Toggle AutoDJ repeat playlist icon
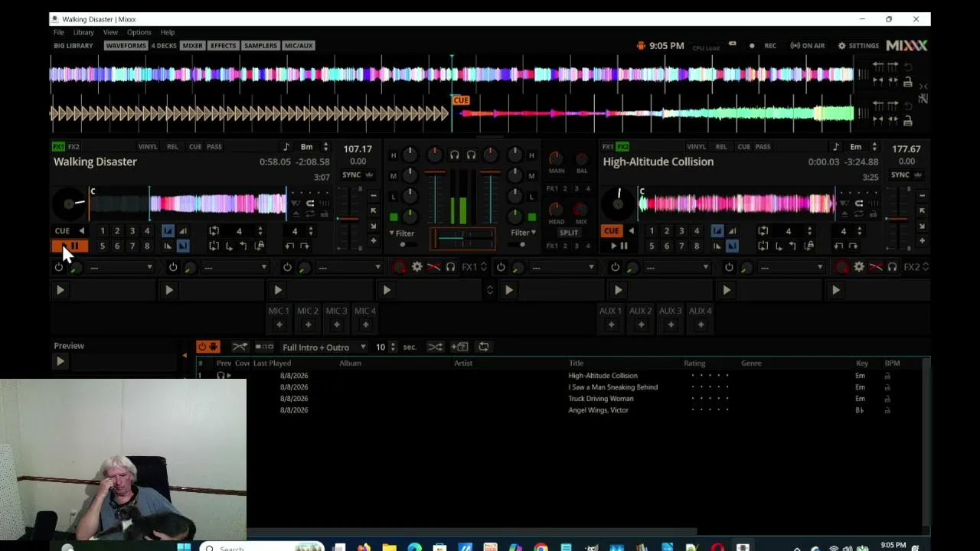 coord(484,347)
